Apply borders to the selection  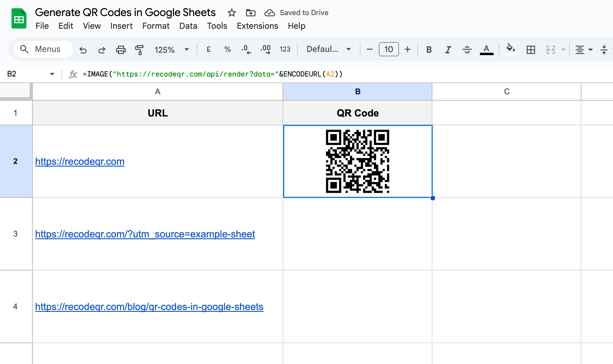point(531,50)
